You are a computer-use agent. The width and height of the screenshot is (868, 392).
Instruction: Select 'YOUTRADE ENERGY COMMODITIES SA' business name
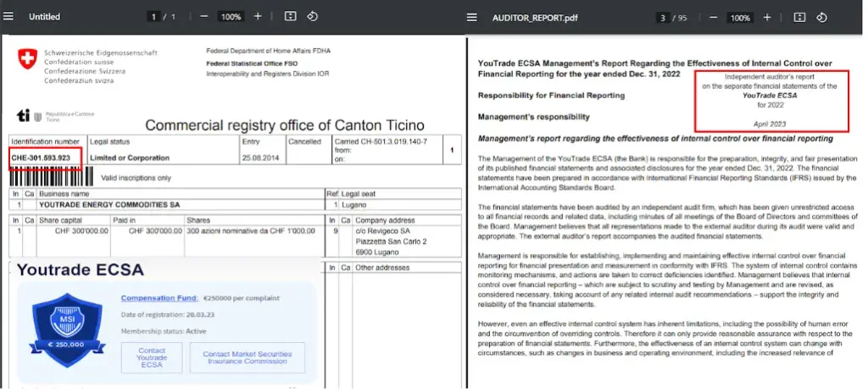click(109, 205)
